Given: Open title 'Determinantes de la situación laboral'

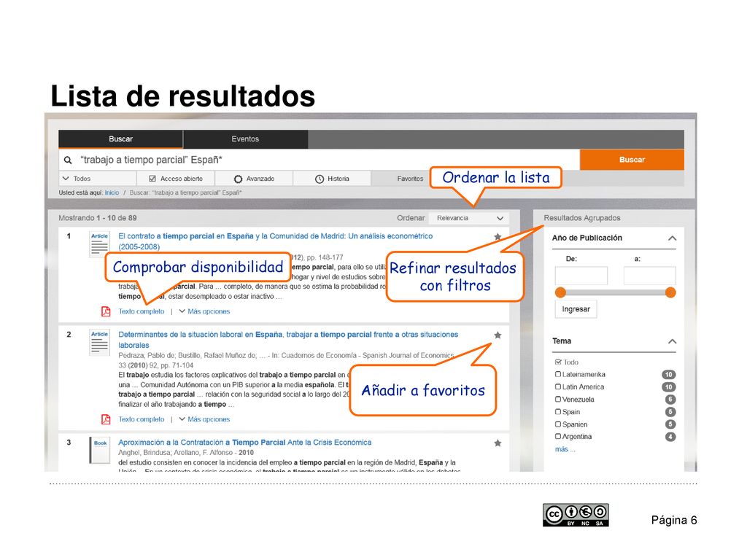Looking at the screenshot, I should point(288,340).
